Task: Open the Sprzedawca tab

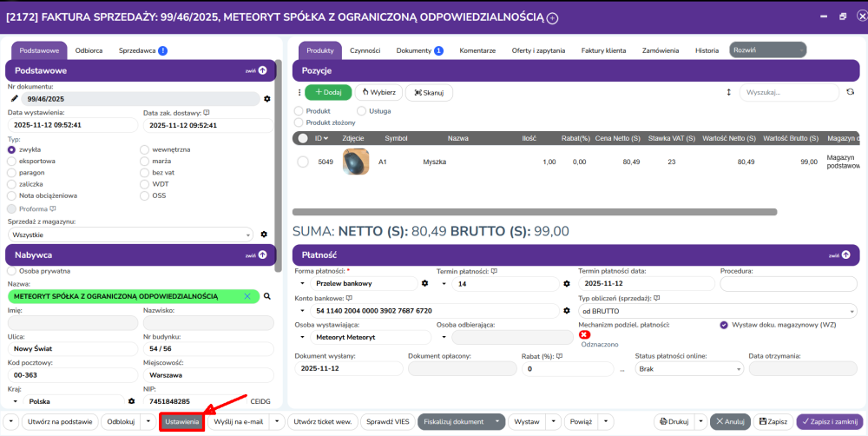Action: tap(143, 50)
